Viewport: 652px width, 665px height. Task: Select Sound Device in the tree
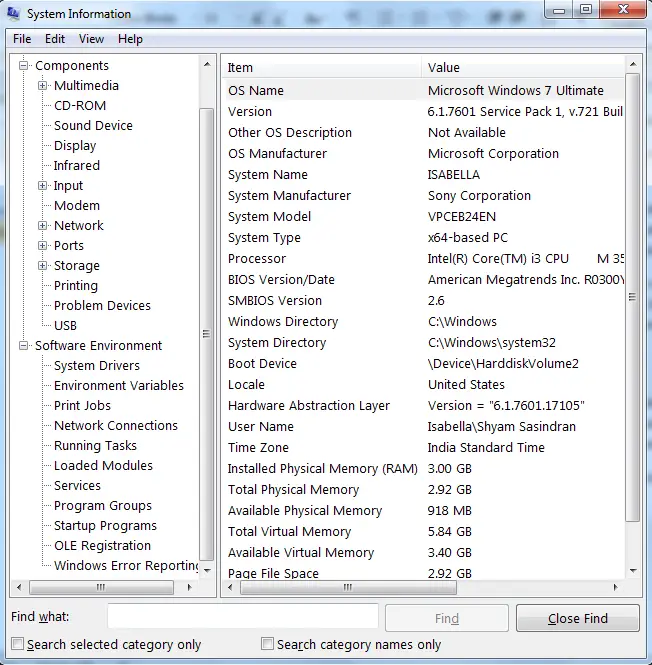click(x=93, y=126)
